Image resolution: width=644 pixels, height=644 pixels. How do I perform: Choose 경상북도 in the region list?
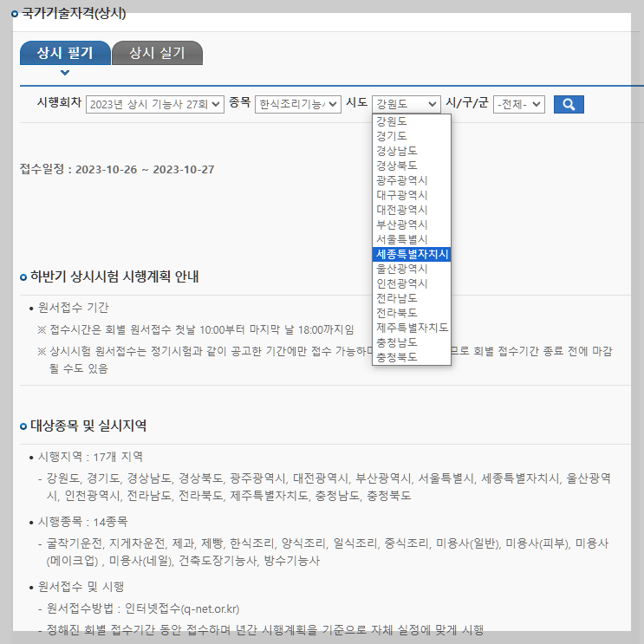click(412, 166)
